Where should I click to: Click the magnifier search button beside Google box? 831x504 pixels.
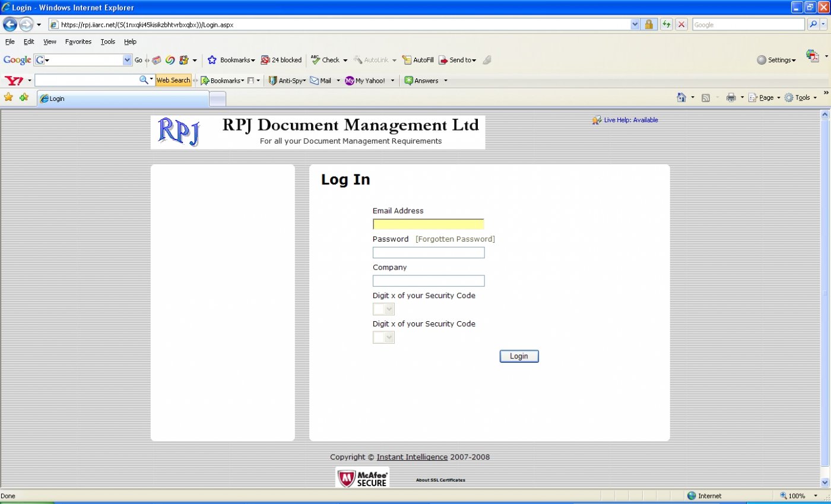[813, 24]
